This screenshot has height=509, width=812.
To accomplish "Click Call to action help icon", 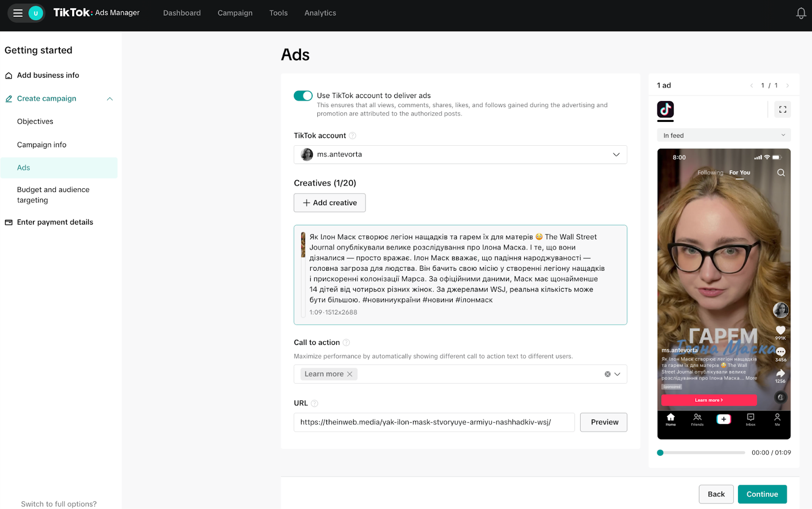I will tap(346, 342).
